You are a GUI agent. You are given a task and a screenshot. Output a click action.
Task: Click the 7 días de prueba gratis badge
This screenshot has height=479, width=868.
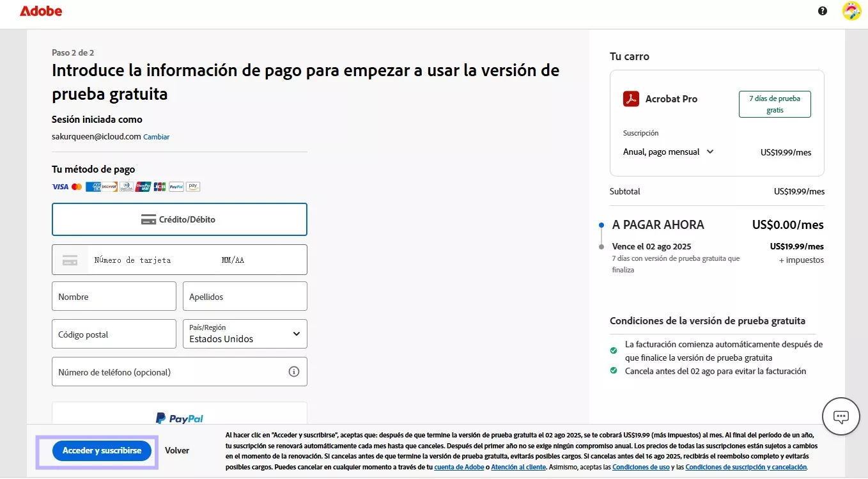pos(775,104)
